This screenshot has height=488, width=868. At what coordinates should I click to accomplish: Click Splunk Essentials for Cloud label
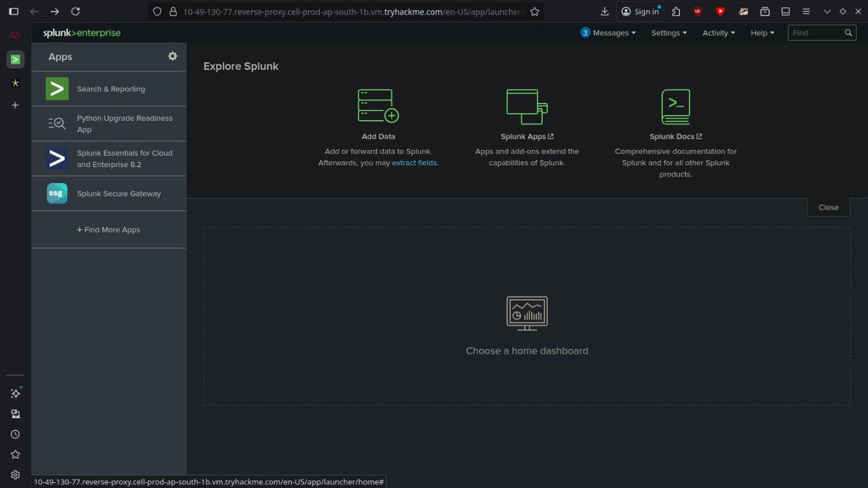(124, 158)
